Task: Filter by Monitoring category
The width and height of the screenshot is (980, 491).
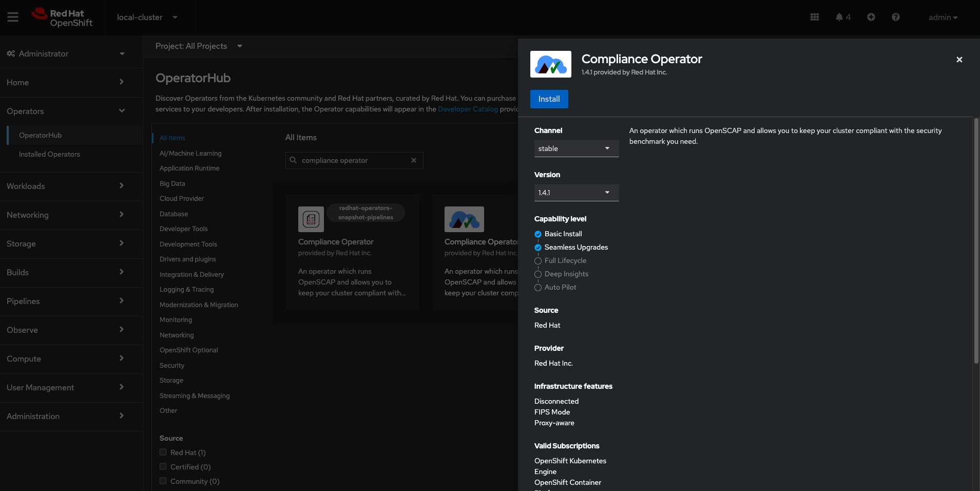Action: click(176, 319)
